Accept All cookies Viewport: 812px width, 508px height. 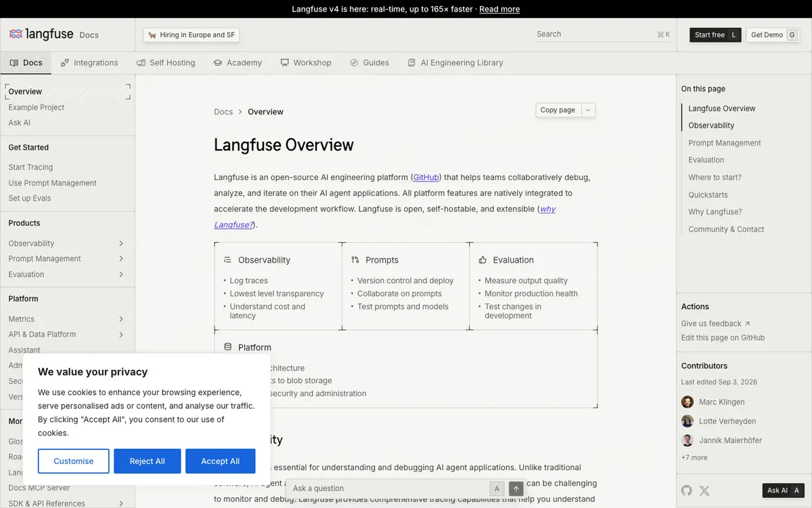[x=221, y=461]
